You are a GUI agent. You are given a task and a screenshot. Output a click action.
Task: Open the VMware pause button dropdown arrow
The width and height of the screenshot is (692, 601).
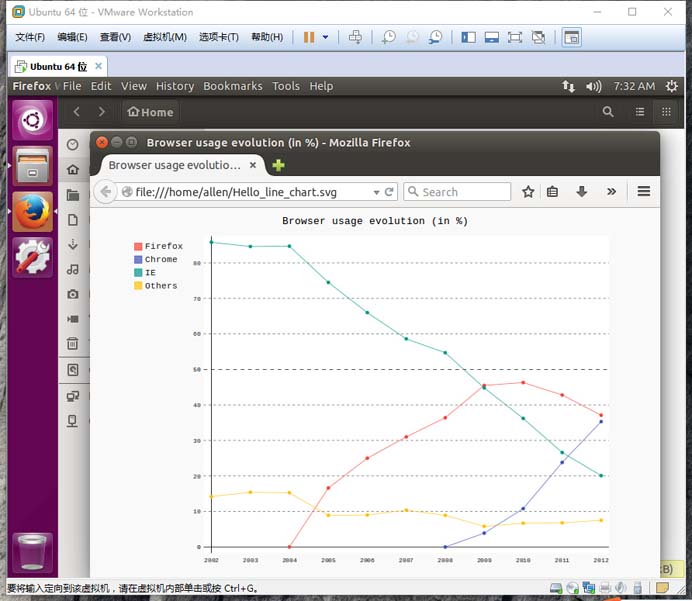pos(325,38)
